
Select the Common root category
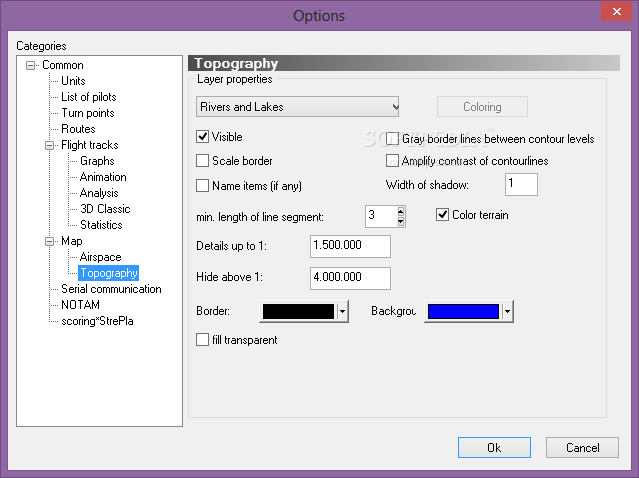click(x=63, y=65)
